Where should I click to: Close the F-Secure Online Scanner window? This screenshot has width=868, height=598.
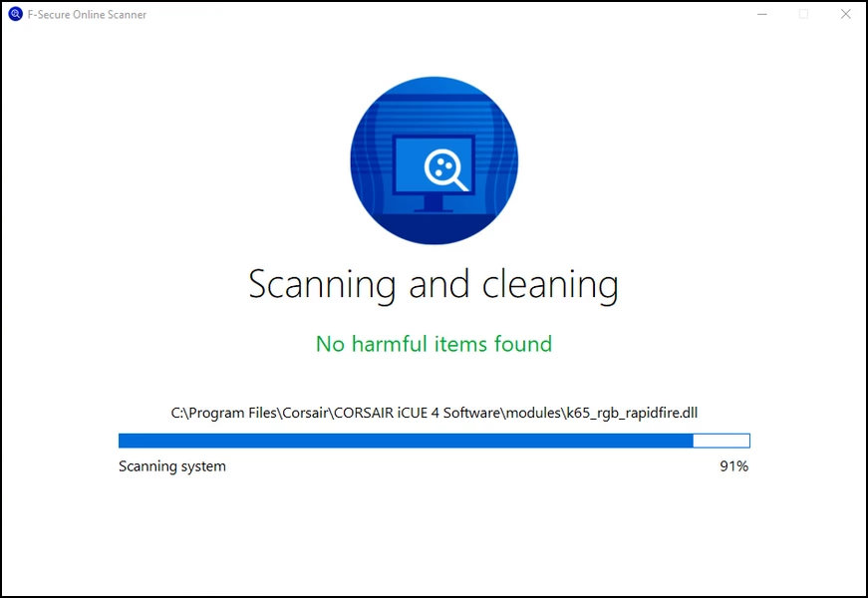(846, 14)
